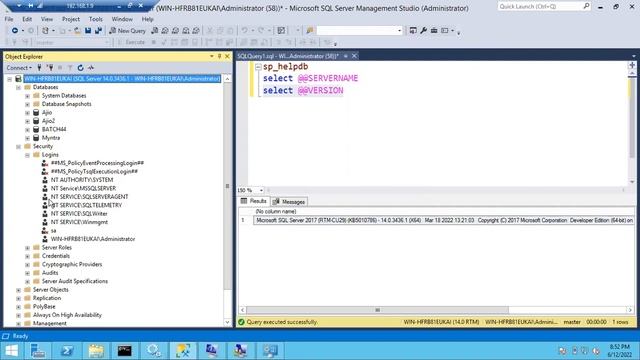Collapse the Security node
Viewport: 640px width, 360px height.
pos(18,147)
